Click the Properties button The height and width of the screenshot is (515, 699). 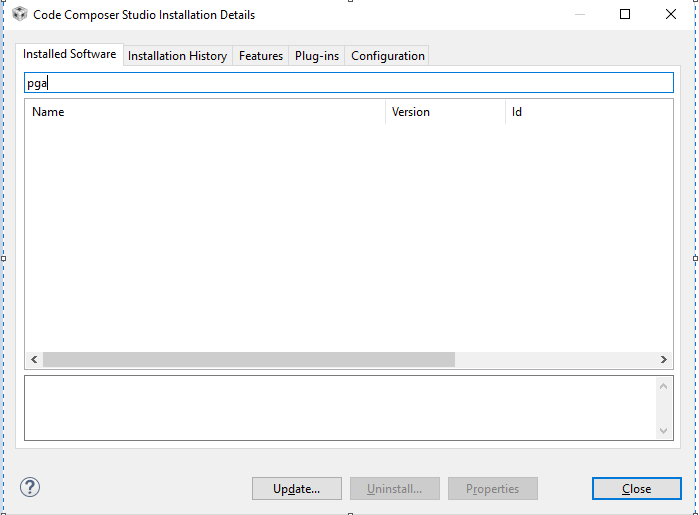pyautogui.click(x=493, y=489)
